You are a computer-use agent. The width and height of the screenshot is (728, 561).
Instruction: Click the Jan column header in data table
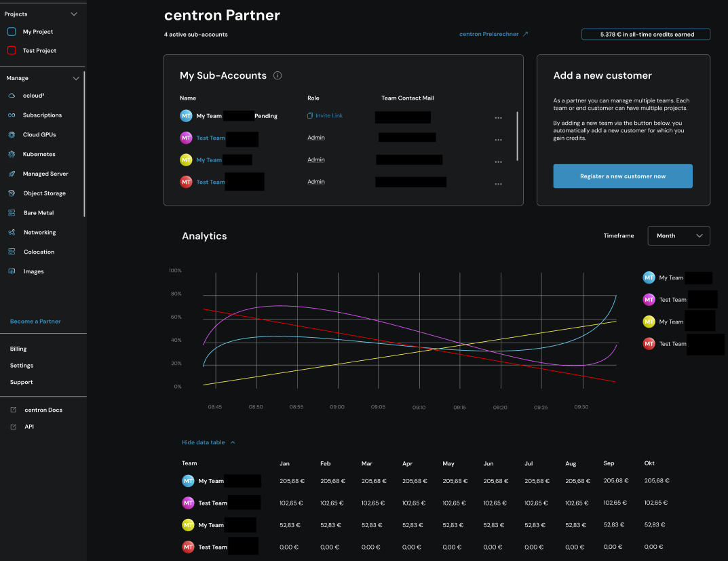coord(284,463)
